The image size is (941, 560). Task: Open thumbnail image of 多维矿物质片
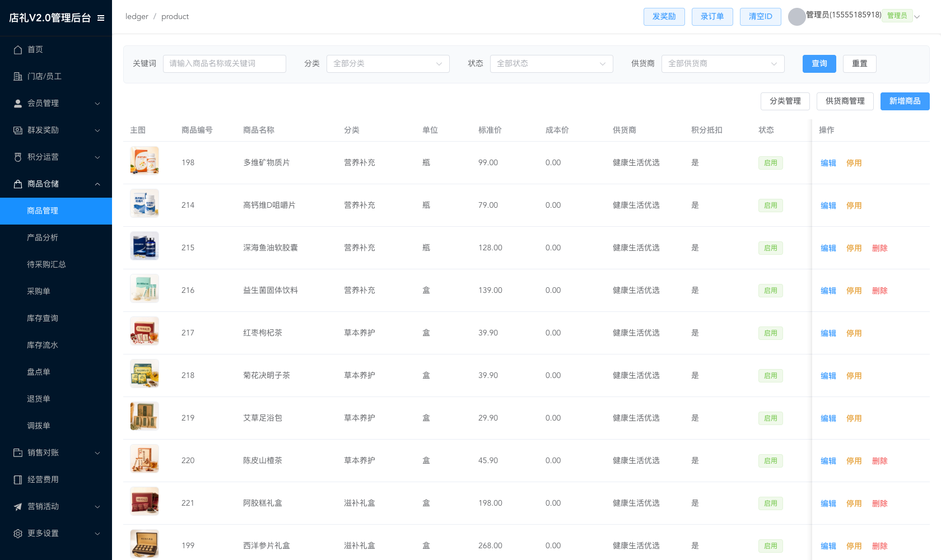pyautogui.click(x=145, y=161)
